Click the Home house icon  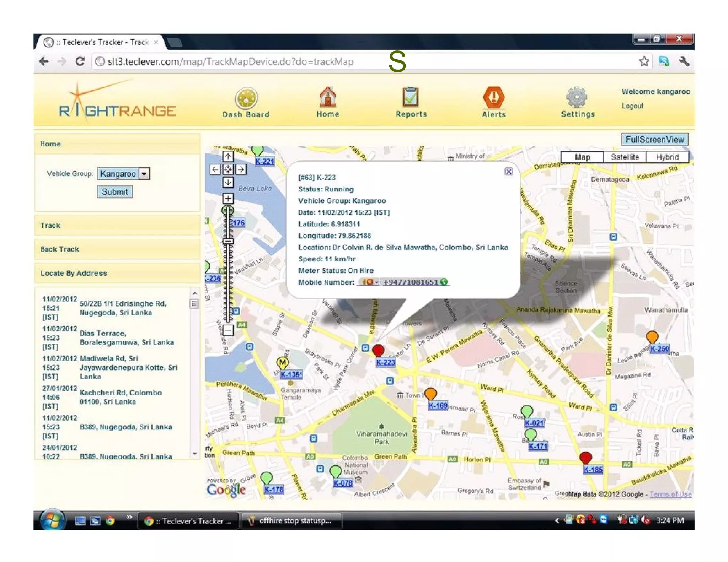(327, 97)
